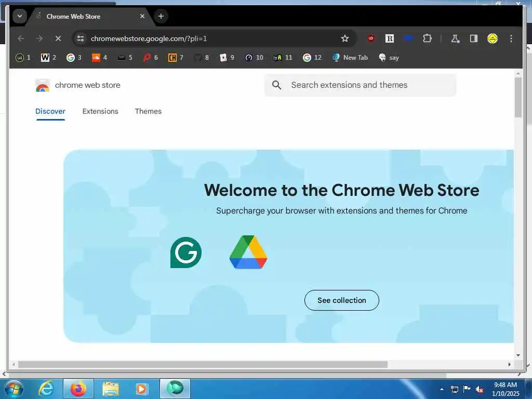The image size is (532, 399).
Task: Open Wikipedia bookmark 2
Action: point(48,58)
